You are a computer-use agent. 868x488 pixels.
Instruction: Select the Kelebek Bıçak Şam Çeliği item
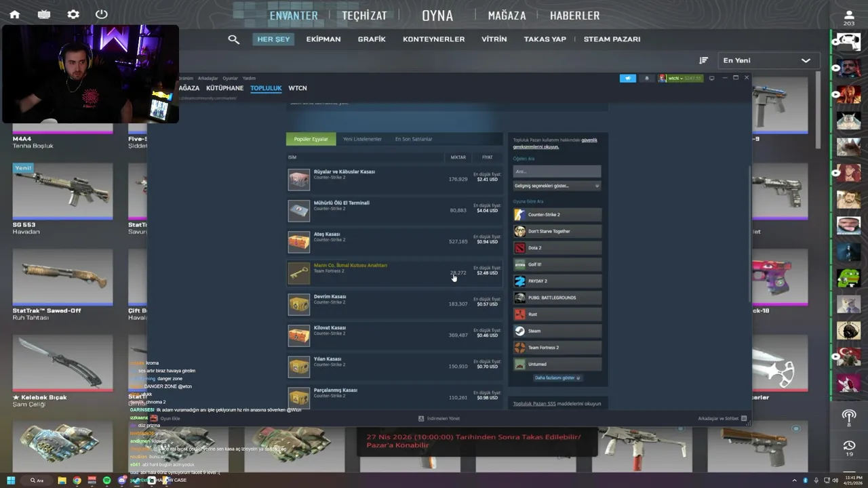pos(62,372)
